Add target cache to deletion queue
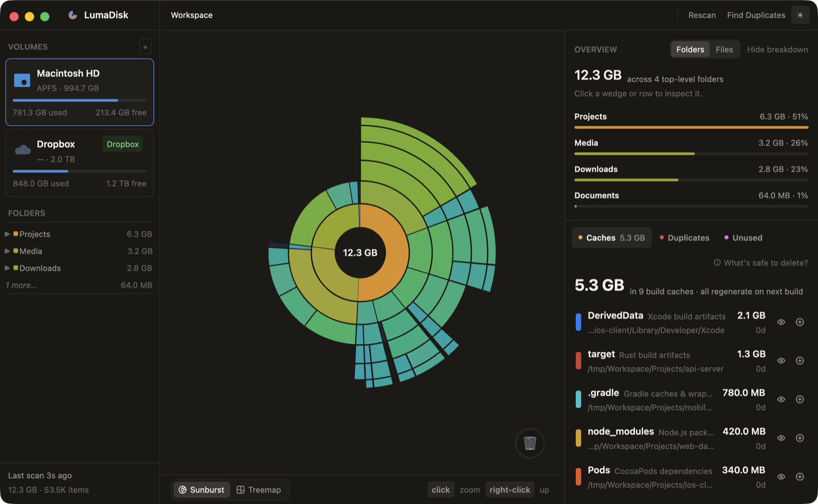Screen dimensions: 818x504 tap(800, 361)
